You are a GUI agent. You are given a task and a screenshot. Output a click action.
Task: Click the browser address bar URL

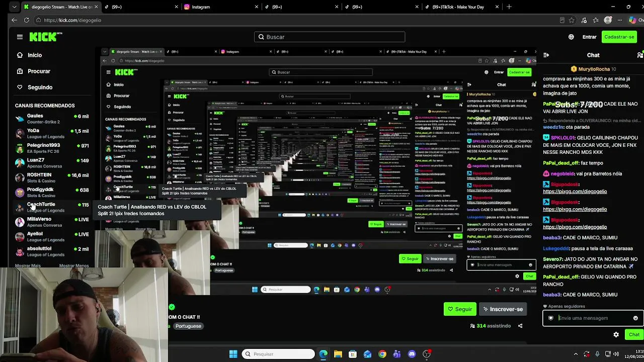pos(72,20)
